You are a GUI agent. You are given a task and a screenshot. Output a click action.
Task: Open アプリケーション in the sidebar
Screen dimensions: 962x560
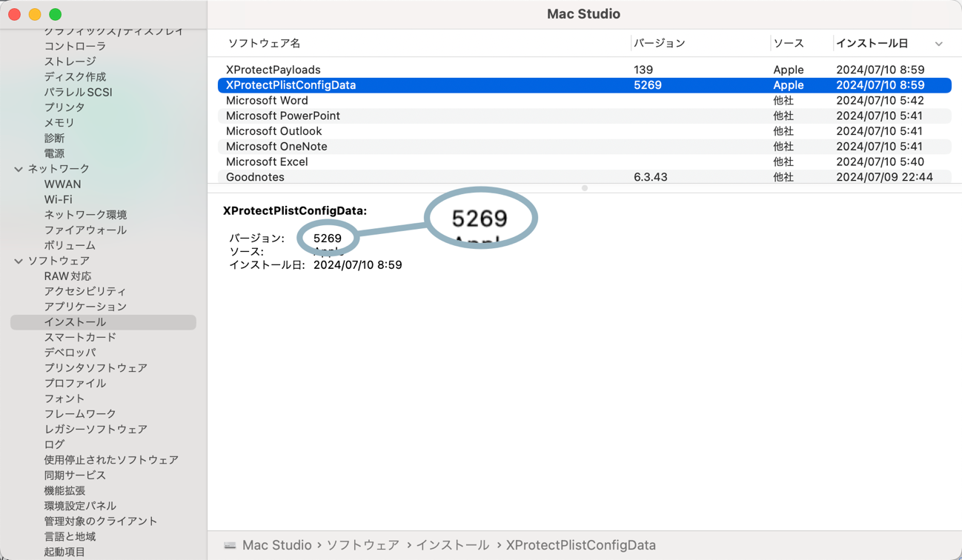(85, 307)
